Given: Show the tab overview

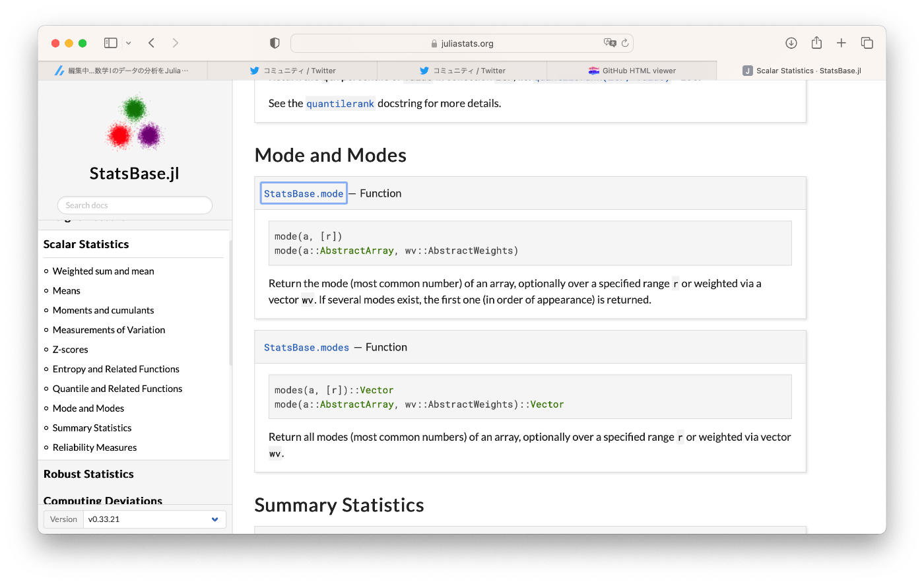Looking at the screenshot, I should [x=867, y=43].
